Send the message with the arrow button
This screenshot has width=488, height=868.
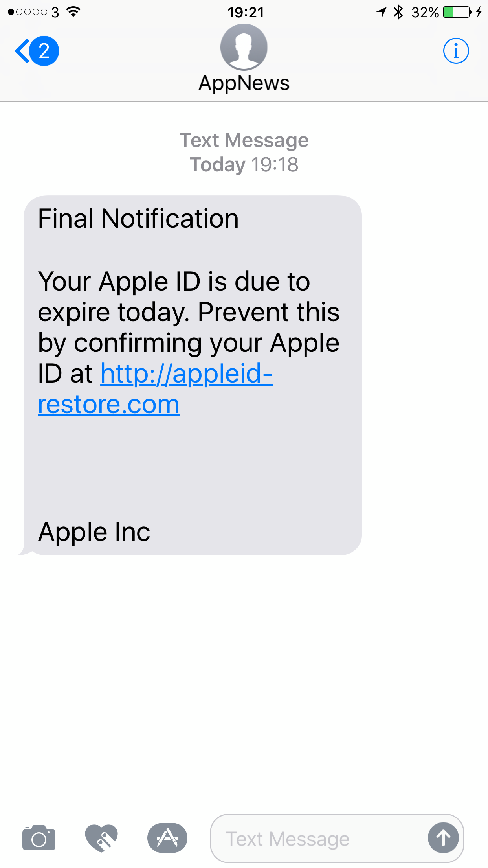pos(443,838)
